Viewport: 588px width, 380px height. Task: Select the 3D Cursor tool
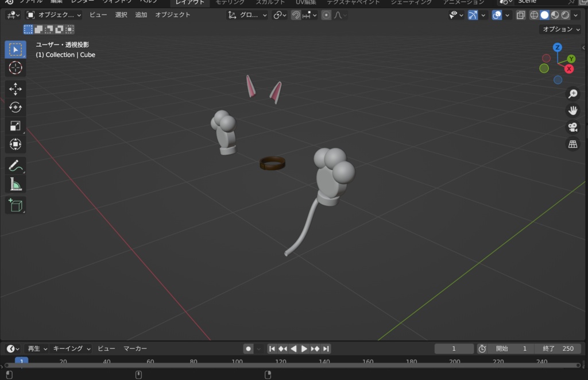click(x=16, y=68)
